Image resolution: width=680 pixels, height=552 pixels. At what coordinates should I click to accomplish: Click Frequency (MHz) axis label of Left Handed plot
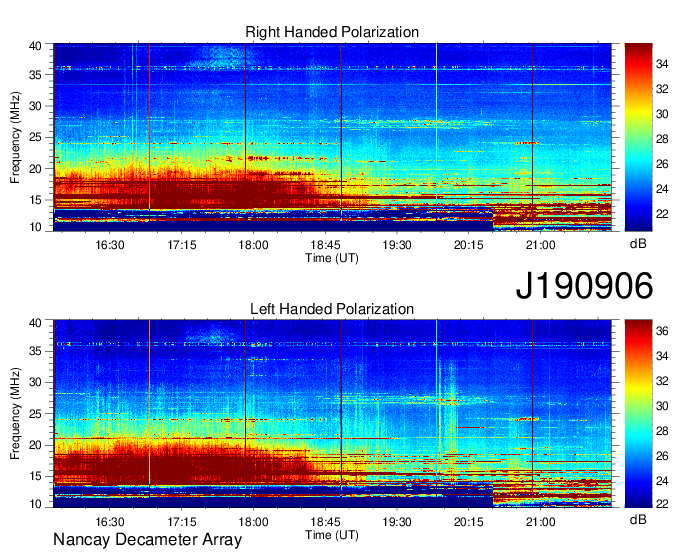click(x=15, y=414)
